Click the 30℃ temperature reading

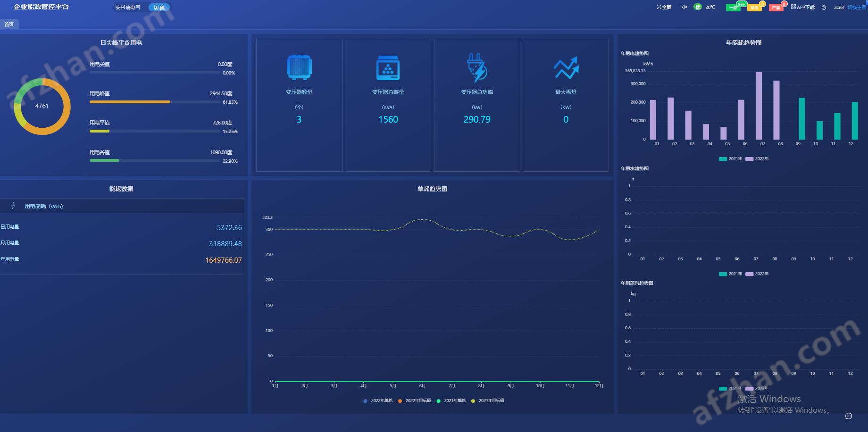pyautogui.click(x=710, y=8)
